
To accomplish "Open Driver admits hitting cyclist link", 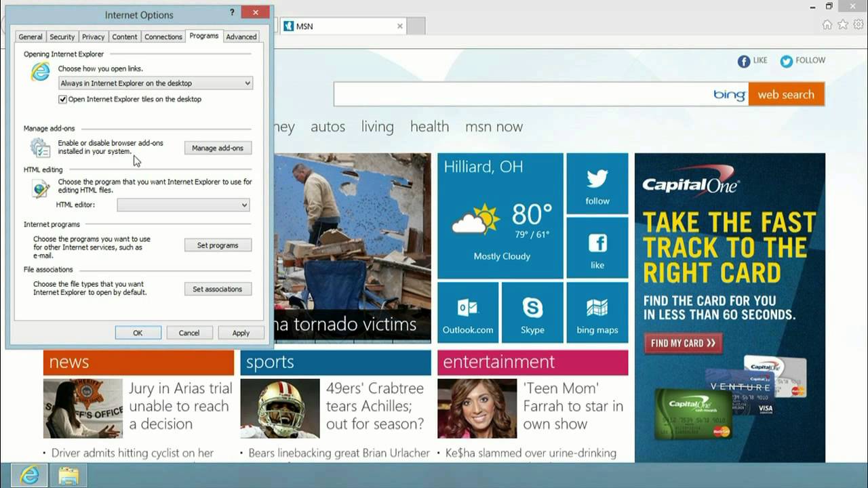I will click(x=133, y=453).
